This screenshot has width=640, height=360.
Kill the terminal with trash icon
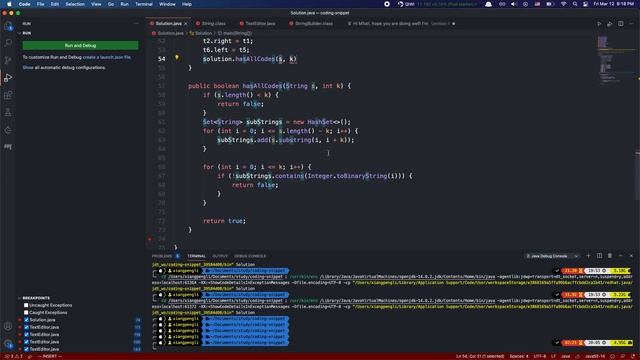pyautogui.click(x=610, y=256)
